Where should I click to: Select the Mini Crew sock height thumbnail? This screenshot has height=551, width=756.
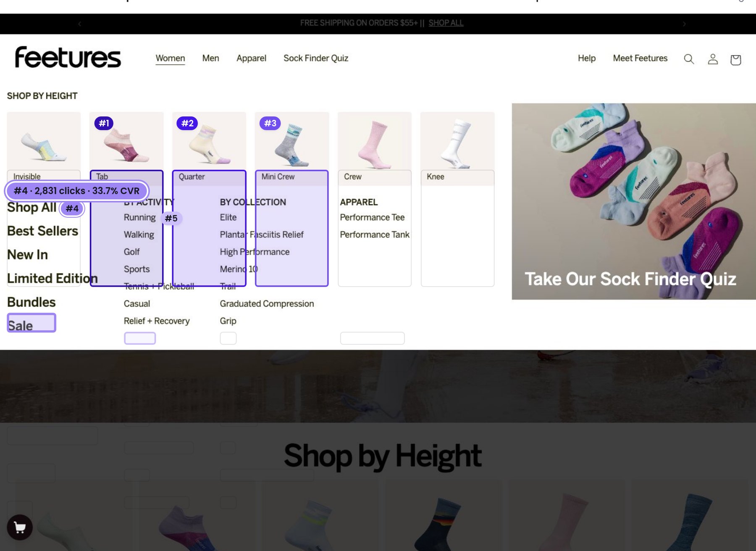pyautogui.click(x=292, y=141)
